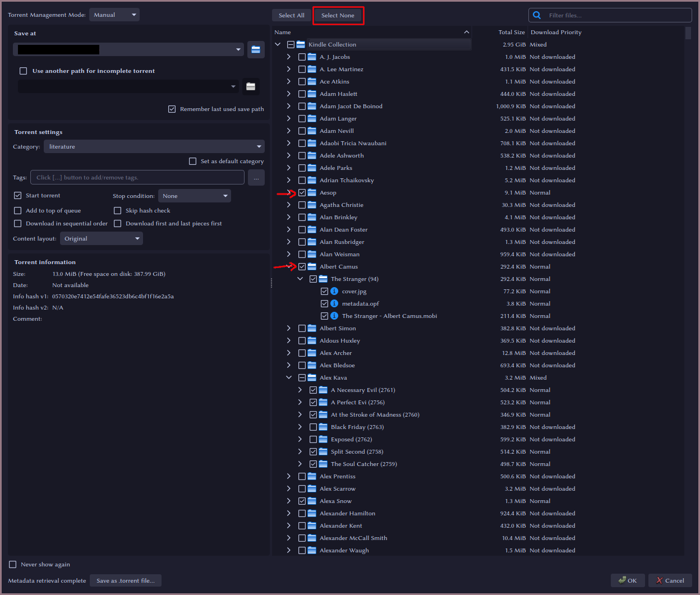Click the folder icon of Agatha Christie

click(x=312, y=205)
